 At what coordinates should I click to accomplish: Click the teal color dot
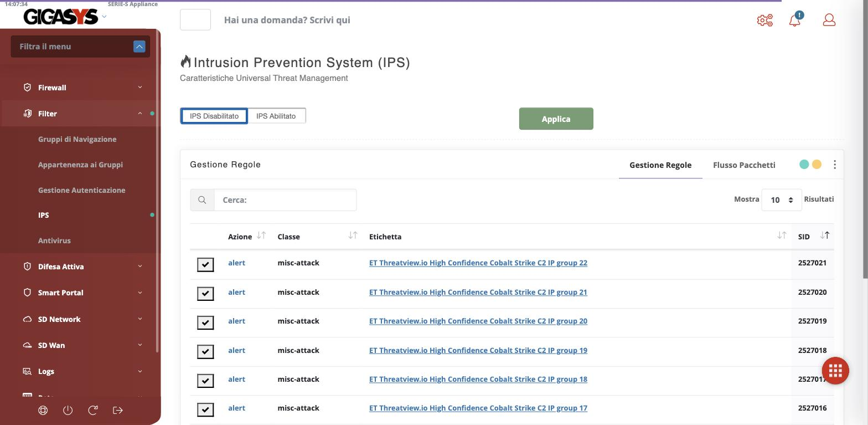pos(804,164)
